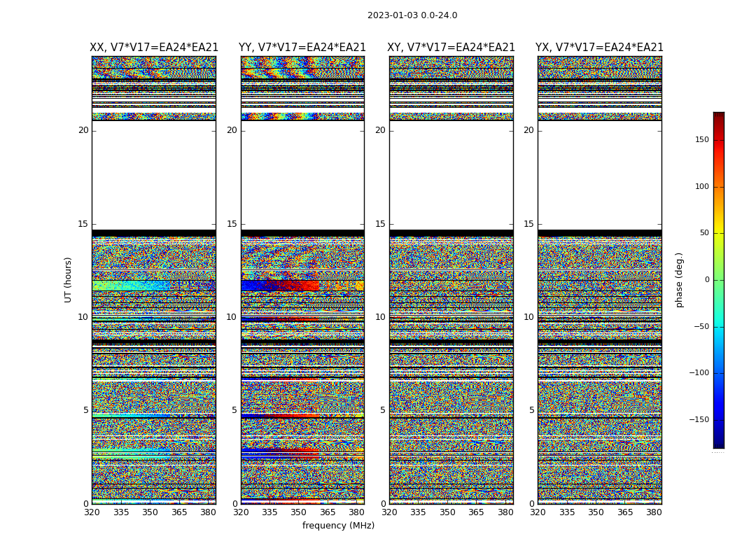The image size is (735, 560).
Task: Click the 'phase (deg.)' colorbar label
Action: pos(679,280)
